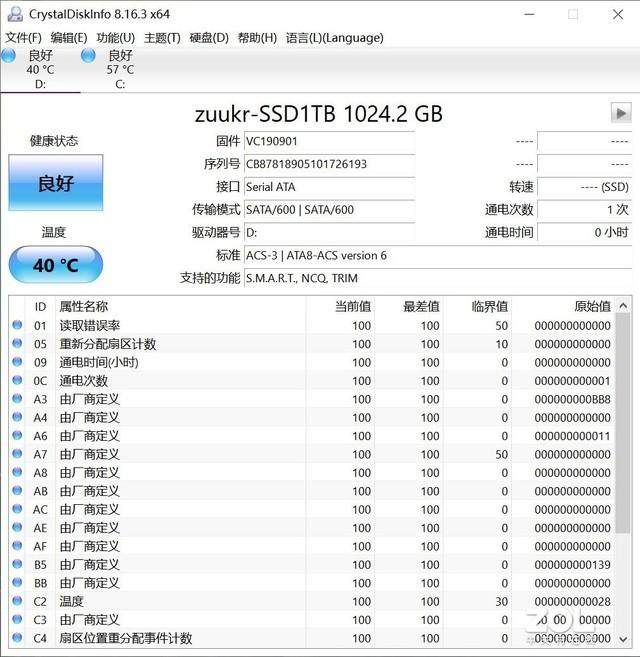Viewport: 640px width, 657px height.
Task: Click the CrystalDiskInfo app icon in title bar
Action: click(10, 14)
